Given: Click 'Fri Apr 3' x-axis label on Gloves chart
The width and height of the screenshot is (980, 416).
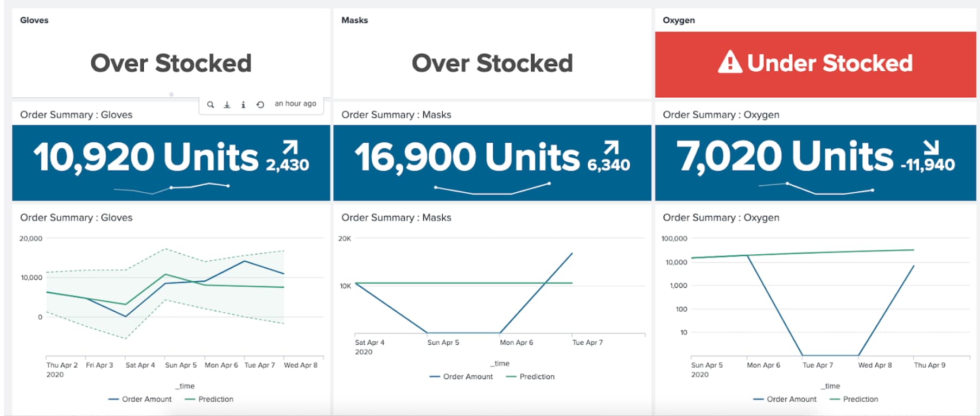Looking at the screenshot, I should coord(99,365).
